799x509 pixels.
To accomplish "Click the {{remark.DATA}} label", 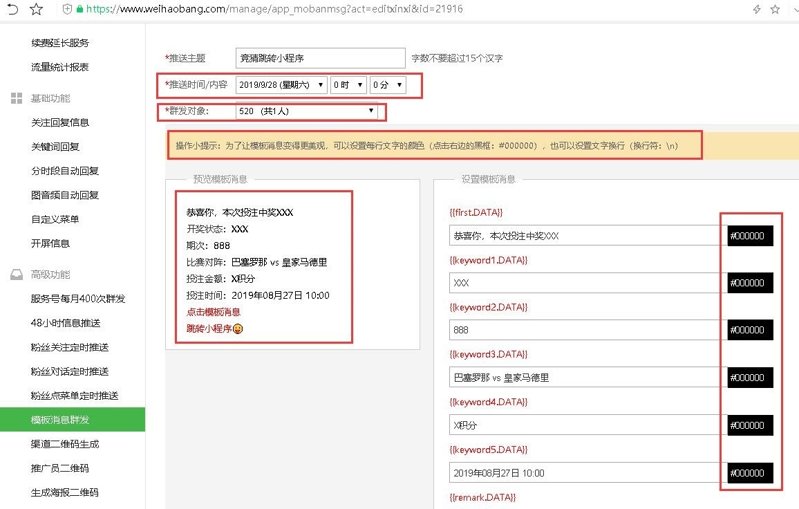I will pyautogui.click(x=483, y=497).
